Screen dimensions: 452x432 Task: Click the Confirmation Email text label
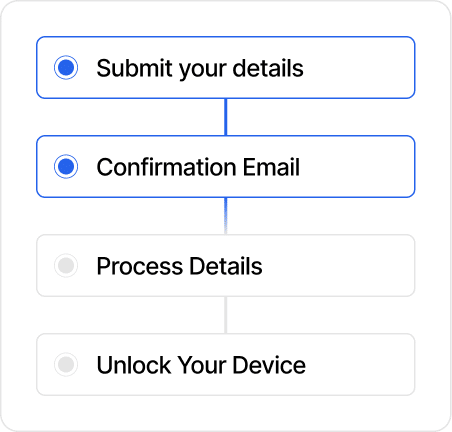pyautogui.click(x=198, y=167)
